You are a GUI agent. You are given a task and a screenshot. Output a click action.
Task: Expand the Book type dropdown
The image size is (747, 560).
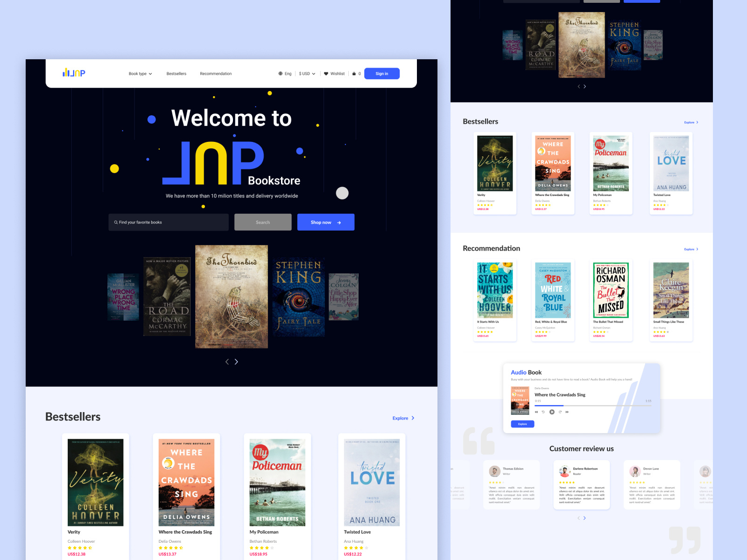[x=140, y=74]
